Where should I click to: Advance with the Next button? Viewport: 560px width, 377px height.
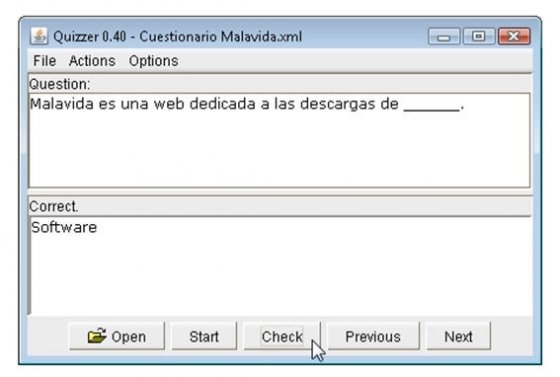coord(458,336)
